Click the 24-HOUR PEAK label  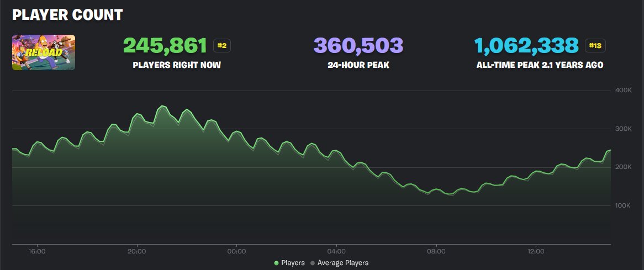pos(358,65)
